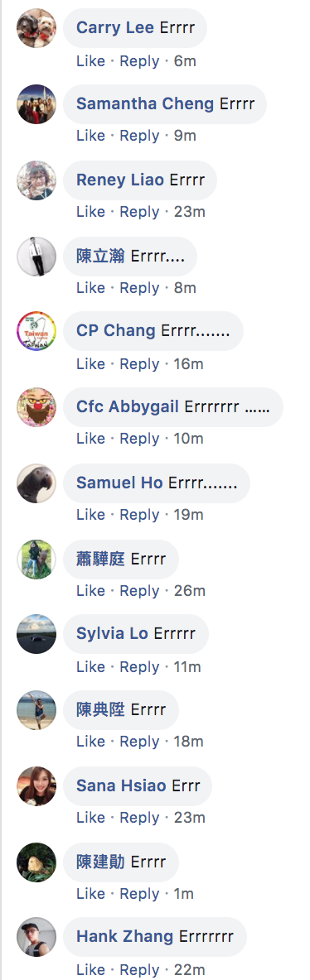The image size is (310, 980).
Task: View CP Chang's Taiwan logo avatar
Action: [36, 331]
